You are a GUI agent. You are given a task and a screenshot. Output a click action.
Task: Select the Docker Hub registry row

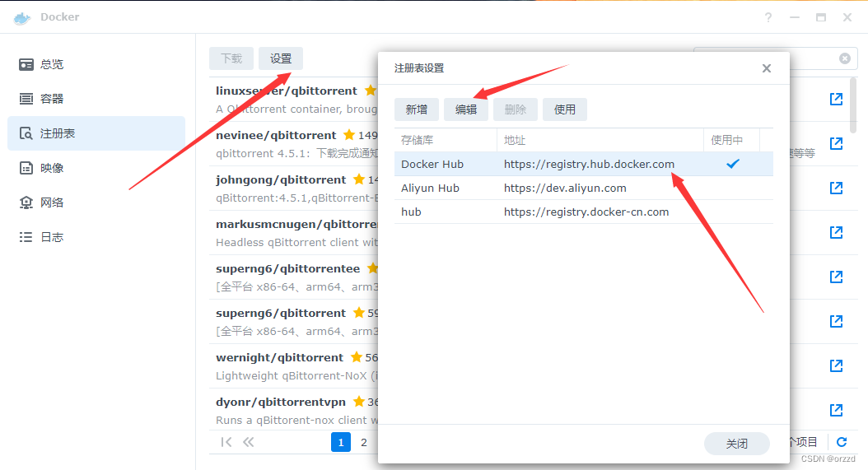(x=583, y=164)
